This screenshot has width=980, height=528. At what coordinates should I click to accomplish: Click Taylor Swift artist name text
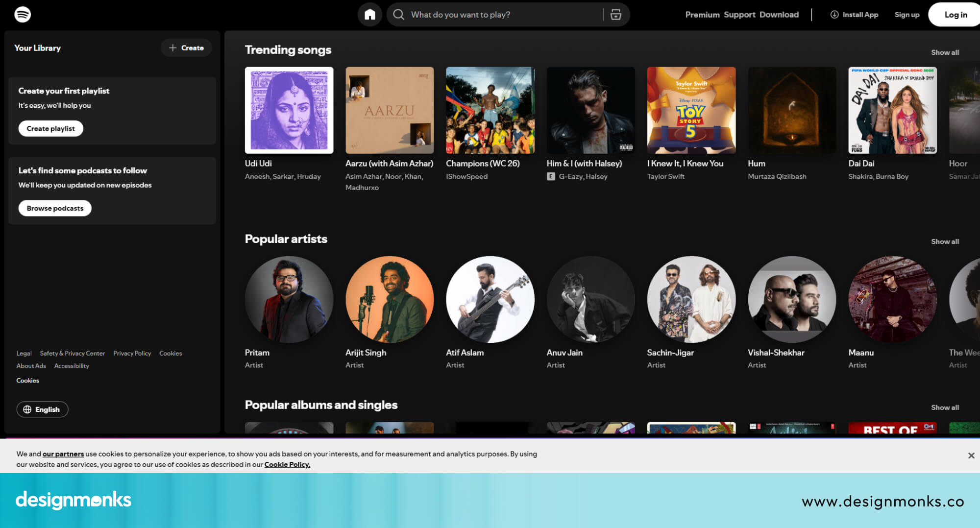coord(665,176)
